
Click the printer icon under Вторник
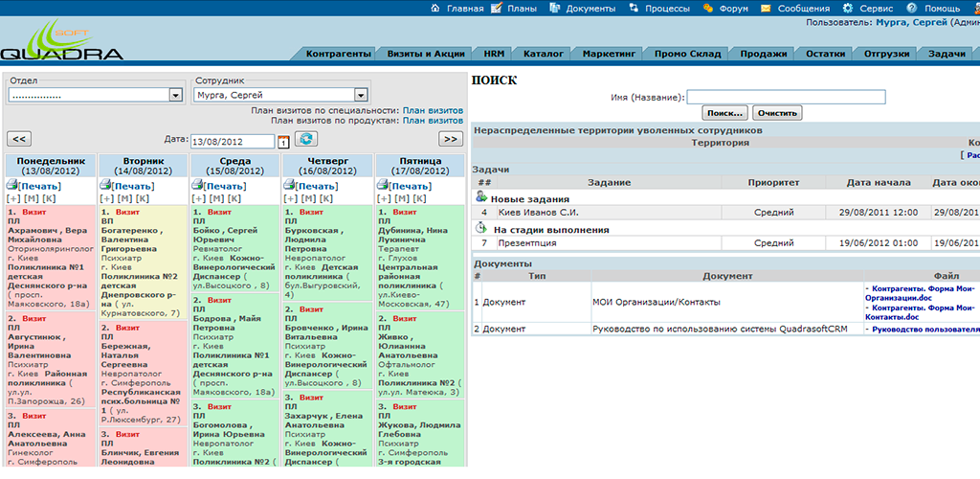104,185
